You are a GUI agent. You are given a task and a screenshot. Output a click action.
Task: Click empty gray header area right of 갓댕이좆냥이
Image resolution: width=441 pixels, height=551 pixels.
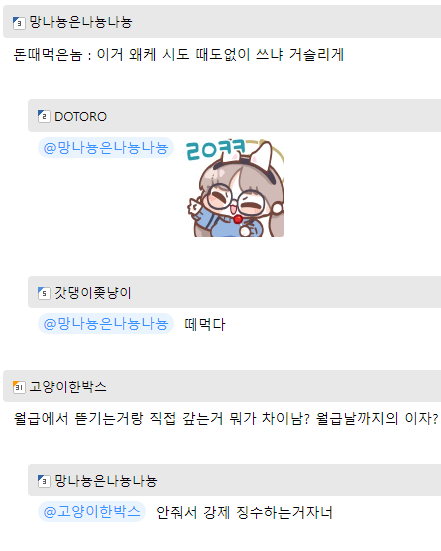(286, 292)
